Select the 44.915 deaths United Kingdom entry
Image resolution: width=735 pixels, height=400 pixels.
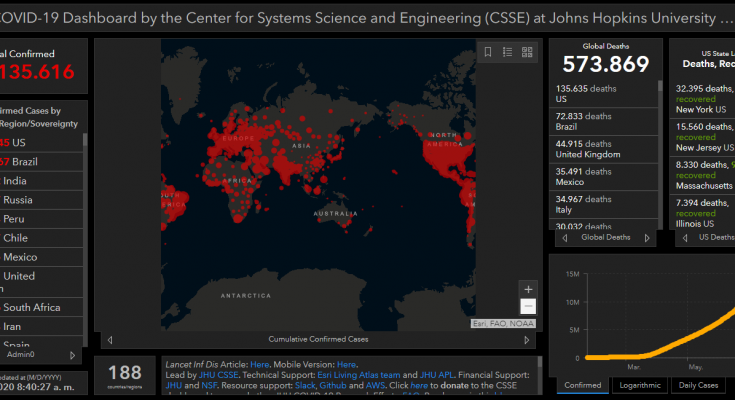604,149
